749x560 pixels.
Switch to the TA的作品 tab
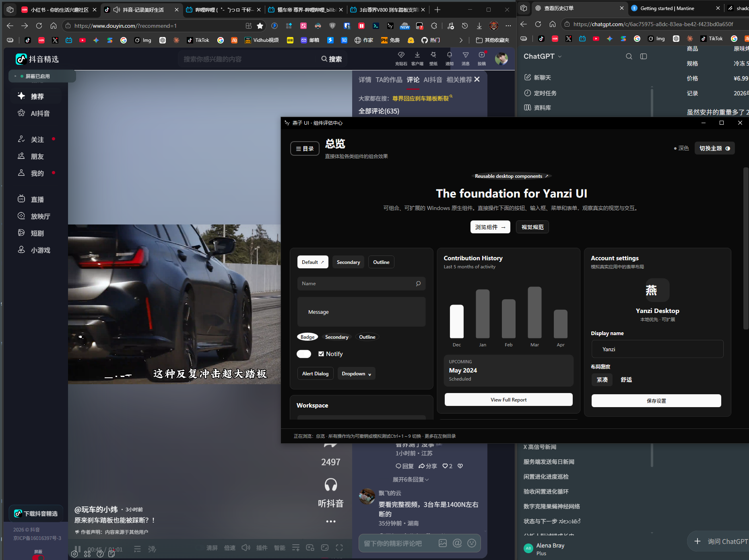tap(389, 80)
